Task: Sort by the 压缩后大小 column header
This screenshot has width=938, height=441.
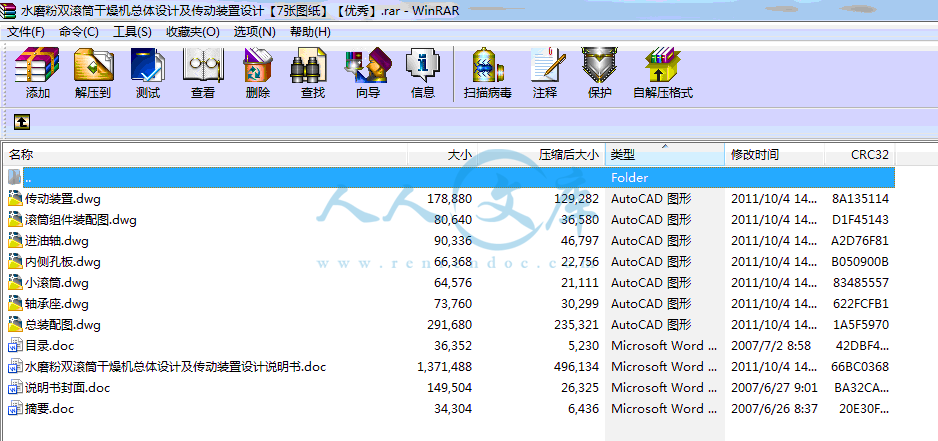Action: [x=541, y=155]
